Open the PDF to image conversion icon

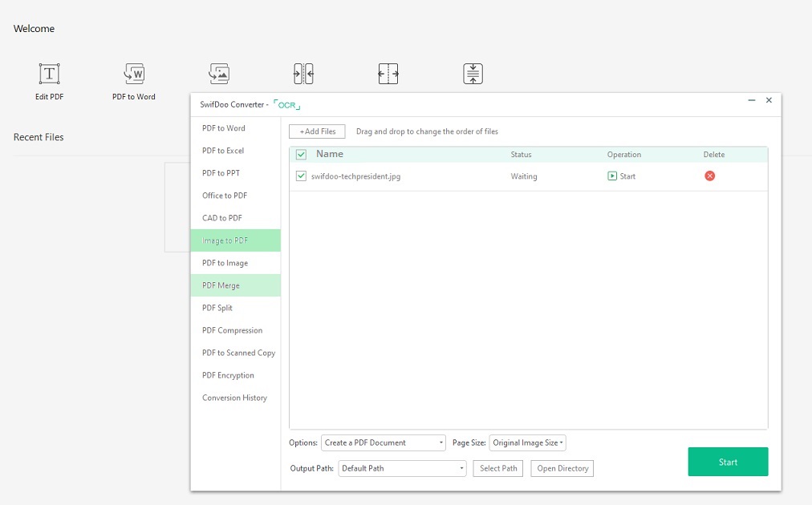point(219,74)
